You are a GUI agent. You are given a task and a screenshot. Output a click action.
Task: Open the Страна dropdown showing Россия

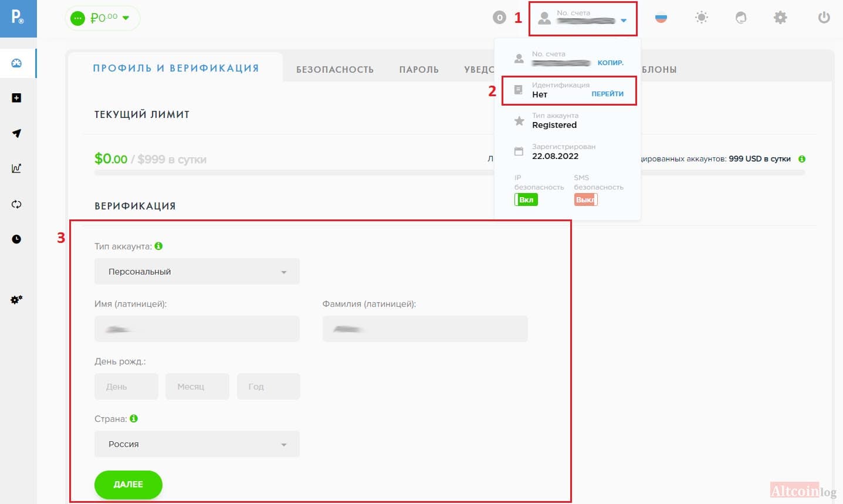click(x=197, y=444)
